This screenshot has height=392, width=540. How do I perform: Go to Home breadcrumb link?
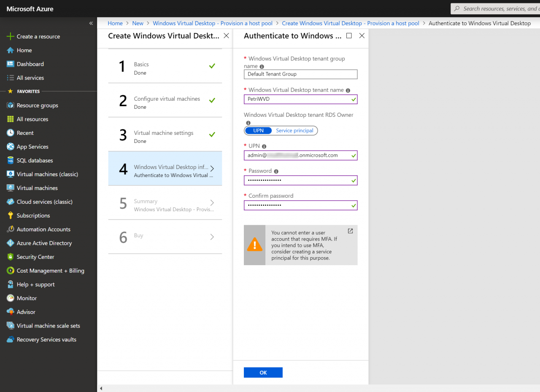(x=115, y=24)
